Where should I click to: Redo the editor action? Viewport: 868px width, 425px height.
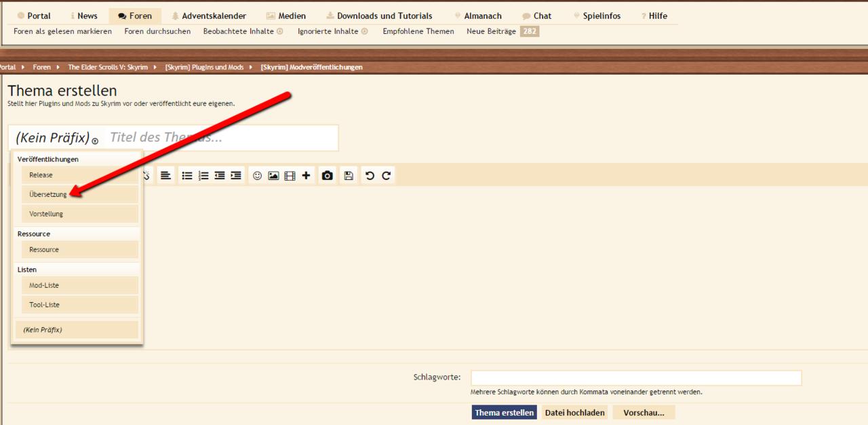[386, 175]
